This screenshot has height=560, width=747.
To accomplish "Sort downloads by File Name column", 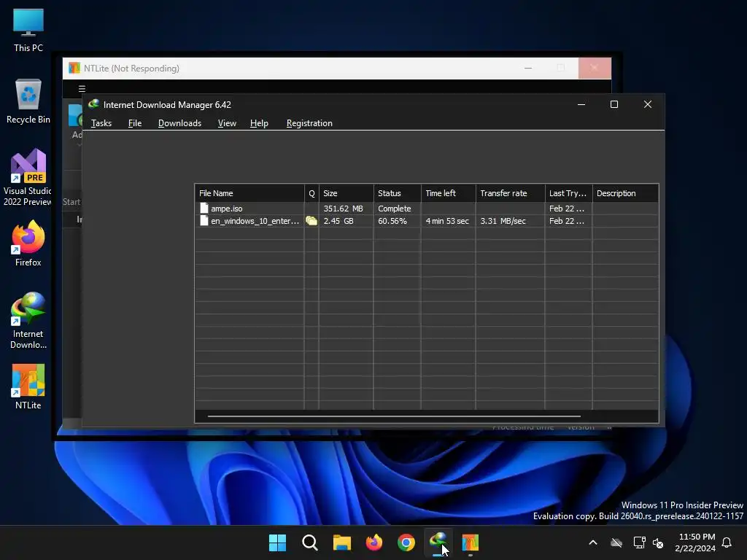I will (x=249, y=193).
